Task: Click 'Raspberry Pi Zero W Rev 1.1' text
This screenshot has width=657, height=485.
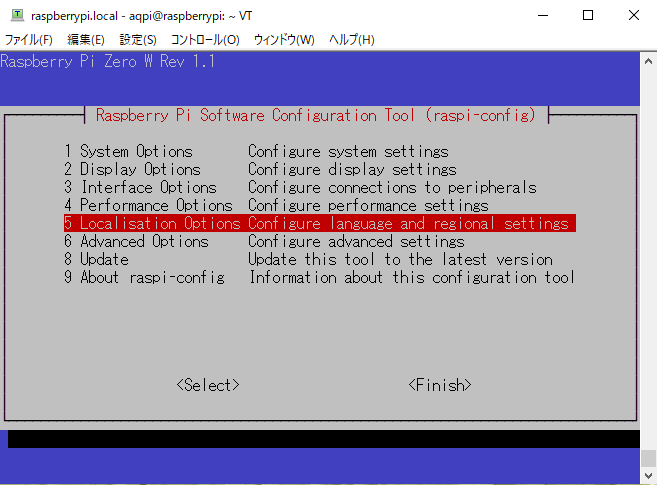Action: coord(108,62)
